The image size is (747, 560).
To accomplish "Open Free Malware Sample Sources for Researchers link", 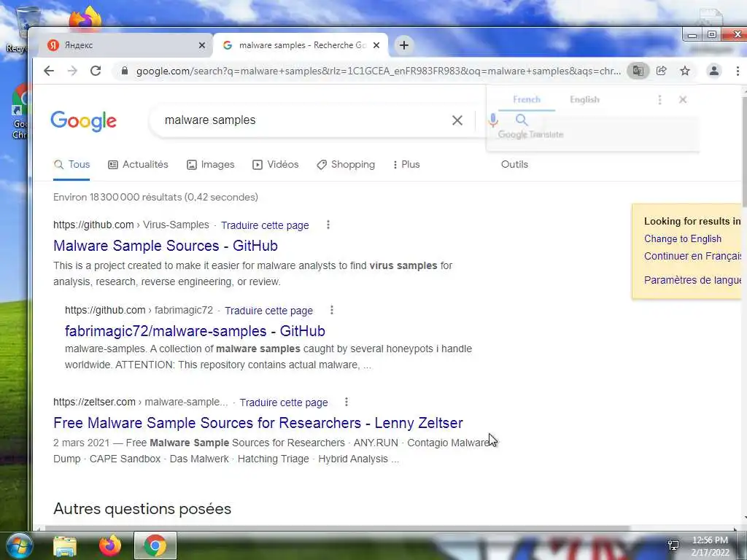I will pyautogui.click(x=258, y=423).
